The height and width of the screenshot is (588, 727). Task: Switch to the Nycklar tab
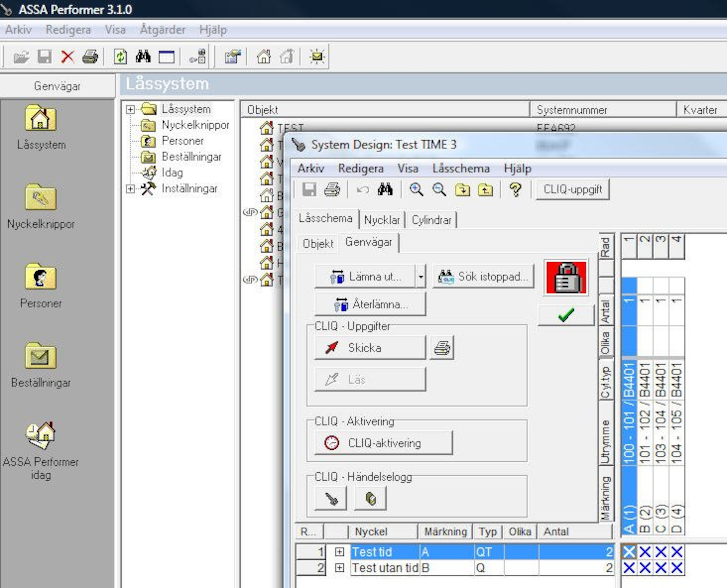point(382,220)
